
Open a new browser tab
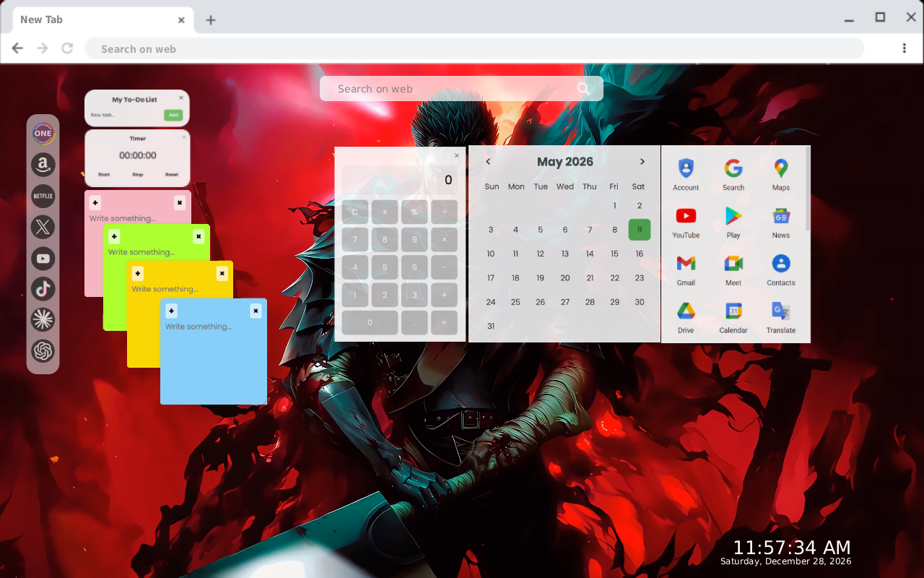coord(211,20)
